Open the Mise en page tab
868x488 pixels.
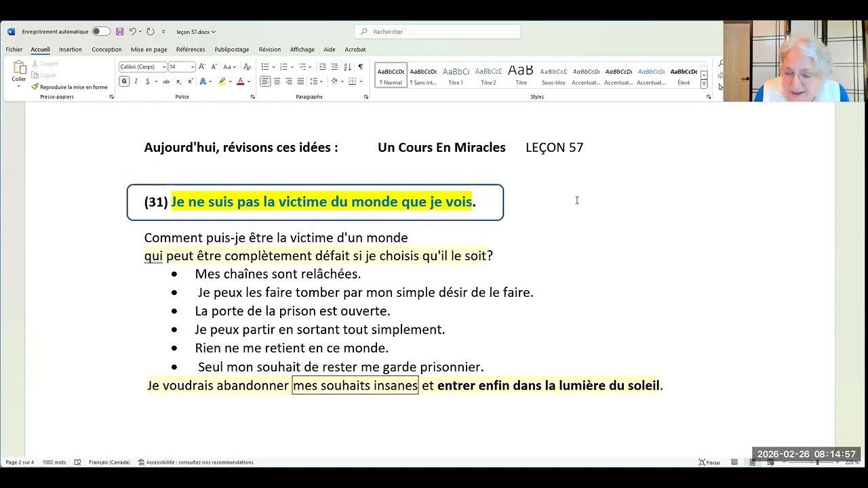point(149,49)
